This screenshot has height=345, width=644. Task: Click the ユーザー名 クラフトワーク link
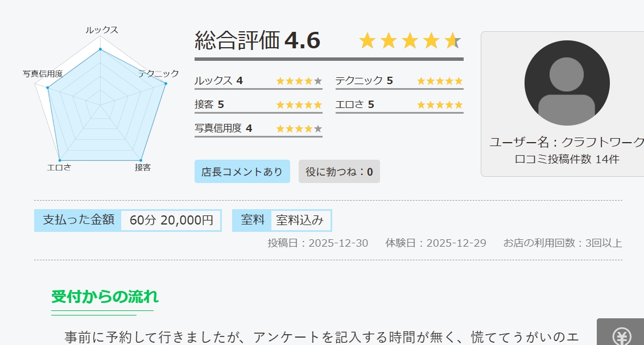567,142
